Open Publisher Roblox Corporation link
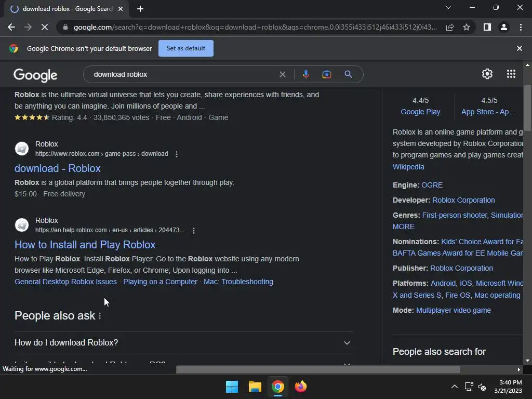 461,268
